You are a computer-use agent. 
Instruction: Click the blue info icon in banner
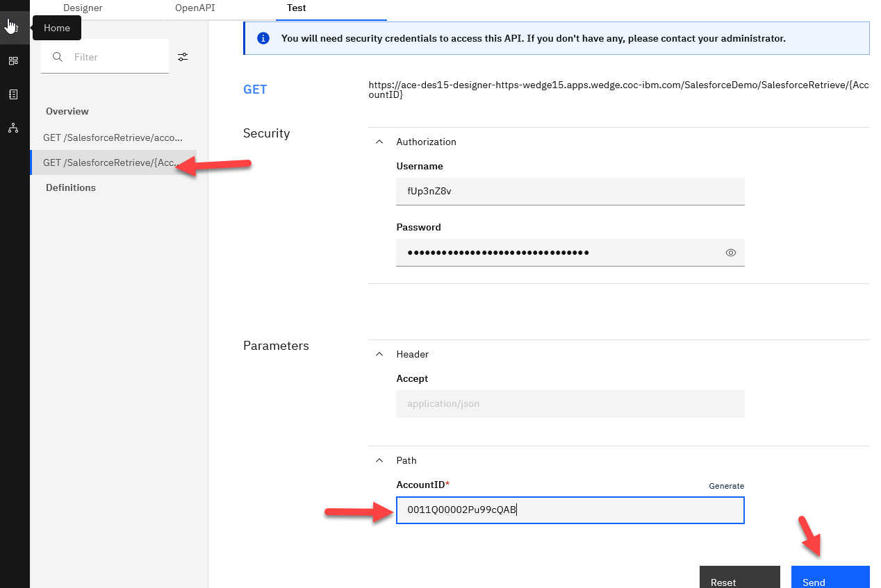coord(263,38)
